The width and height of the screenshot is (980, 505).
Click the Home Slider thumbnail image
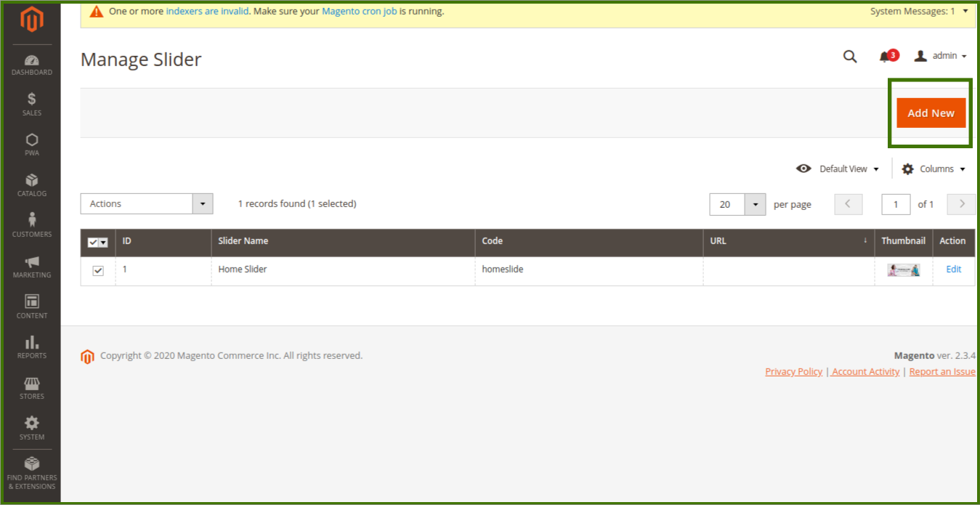pyautogui.click(x=904, y=270)
